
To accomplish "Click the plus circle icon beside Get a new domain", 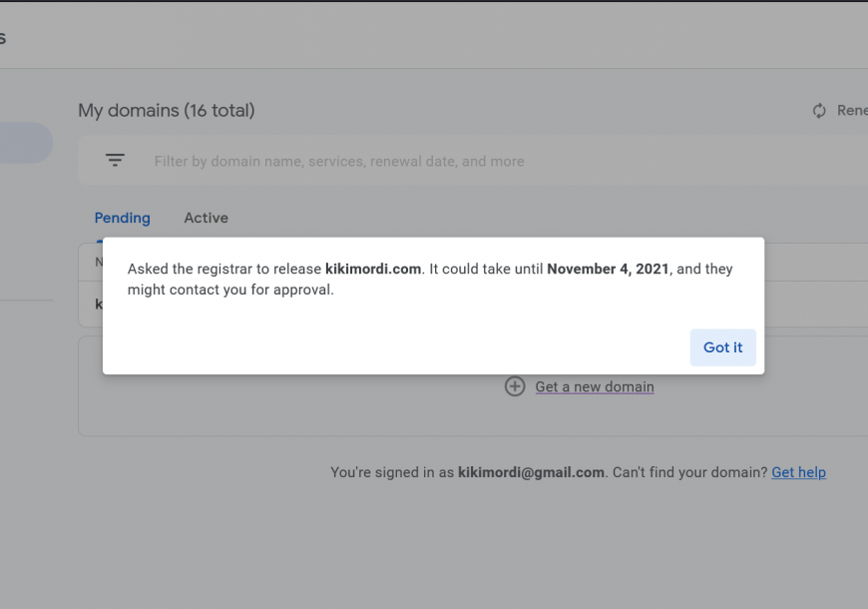I will coord(515,386).
